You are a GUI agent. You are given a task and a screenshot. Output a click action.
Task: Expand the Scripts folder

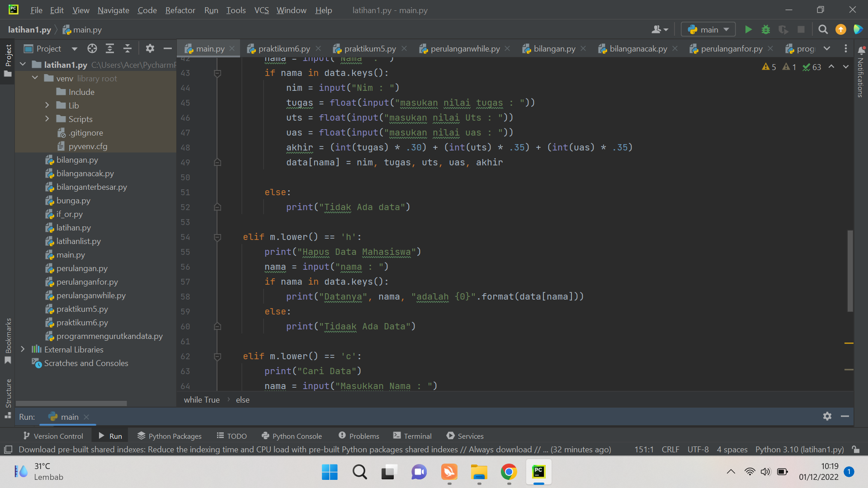click(47, 119)
